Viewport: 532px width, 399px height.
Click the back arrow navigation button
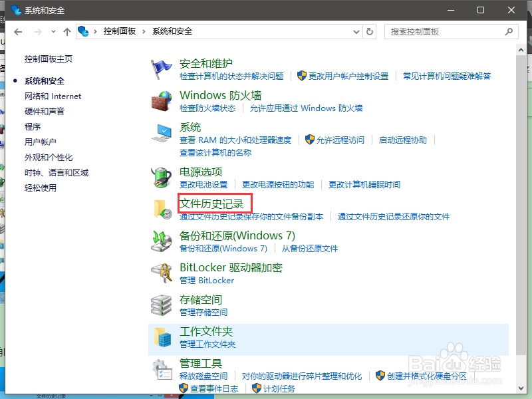(x=18, y=32)
